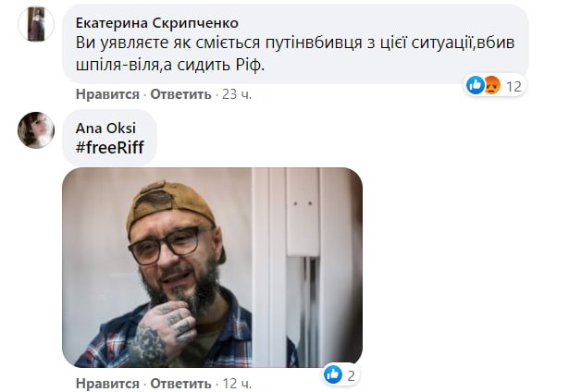This screenshot has width=569, height=392.
Task: Open Ana Oksi's profile avatar
Action: coord(36,129)
